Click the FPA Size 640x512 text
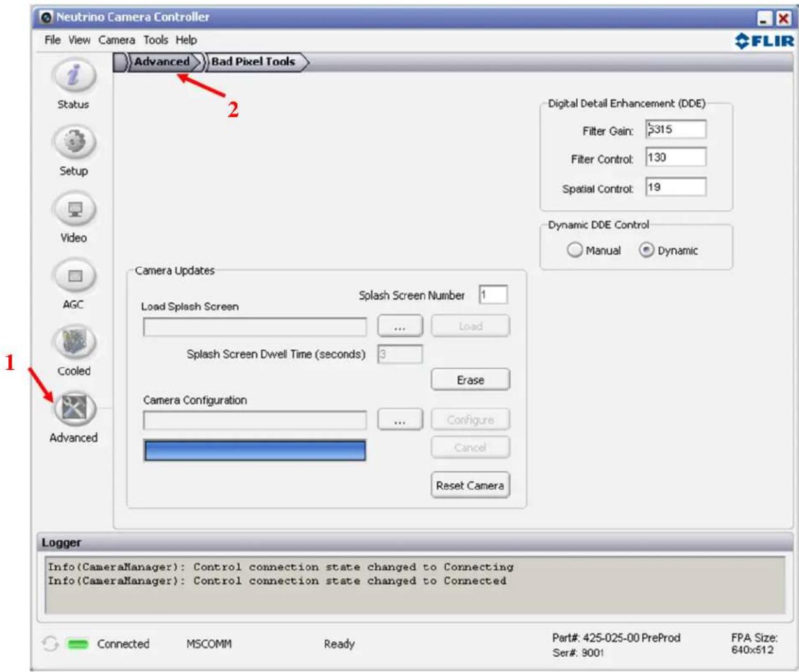Viewport: 799px width, 672px height. pos(754,644)
